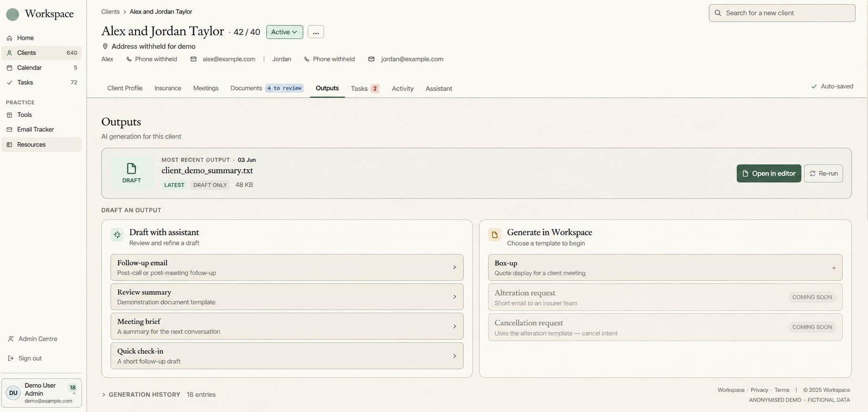
Task: Click the client_demo_summary.txt file name
Action: click(207, 171)
